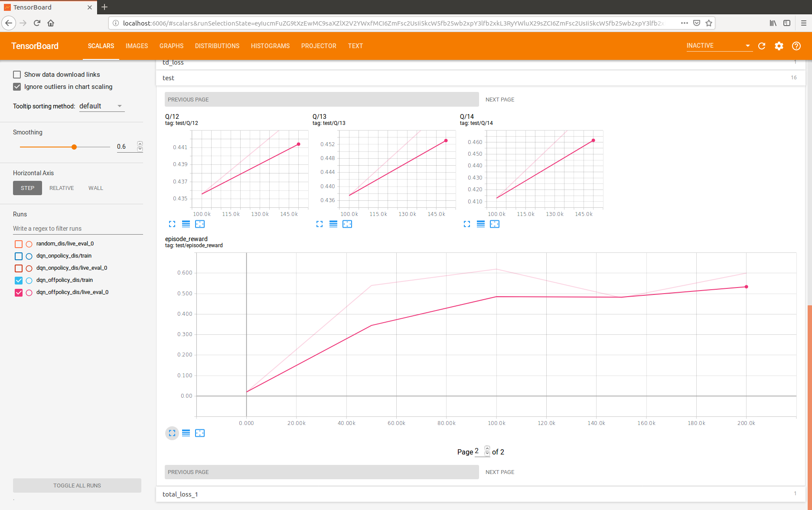Disable Ignore outliers in chart scaling

pos(16,87)
